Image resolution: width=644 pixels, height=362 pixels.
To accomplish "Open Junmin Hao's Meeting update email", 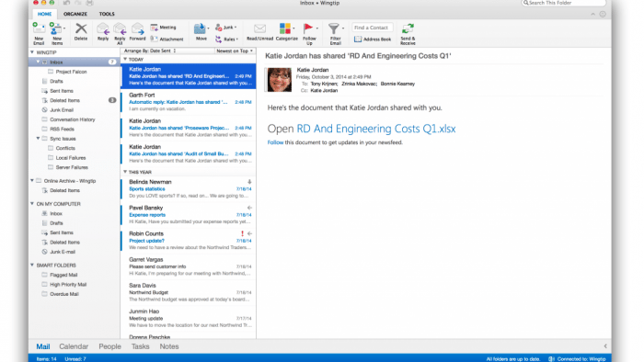I will [x=189, y=318].
